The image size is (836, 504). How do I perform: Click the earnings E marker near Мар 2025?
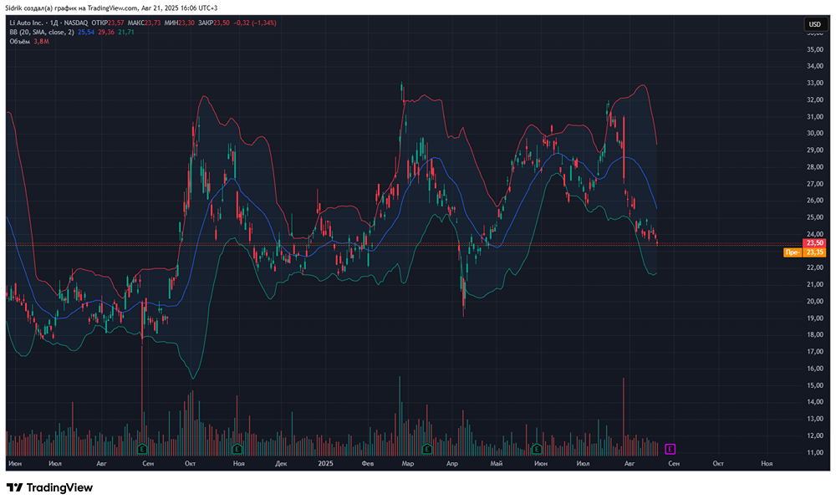click(426, 449)
